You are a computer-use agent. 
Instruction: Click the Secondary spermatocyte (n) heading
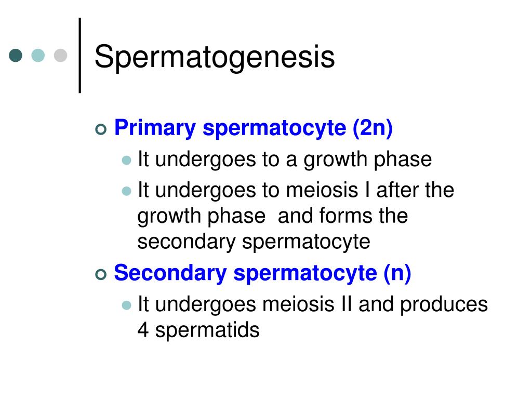point(262,273)
